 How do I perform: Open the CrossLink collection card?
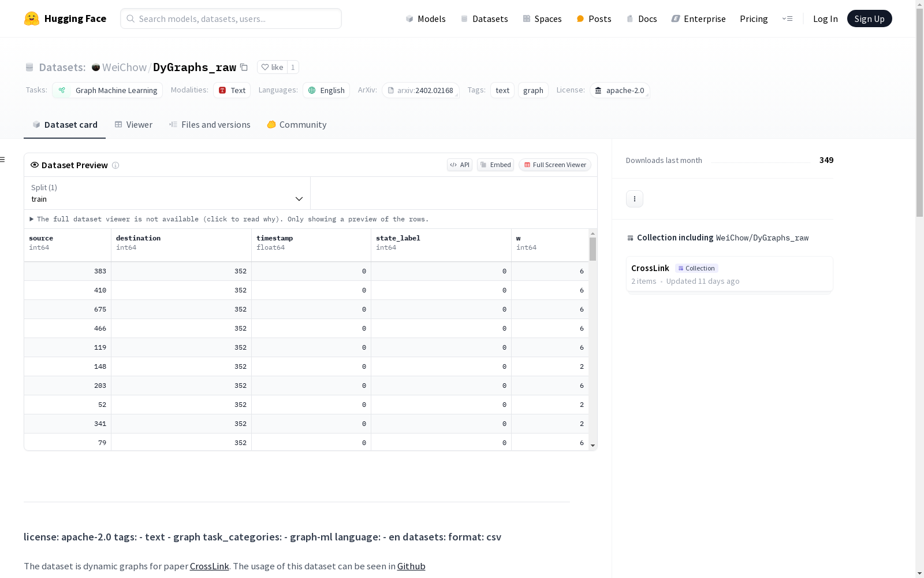click(729, 274)
